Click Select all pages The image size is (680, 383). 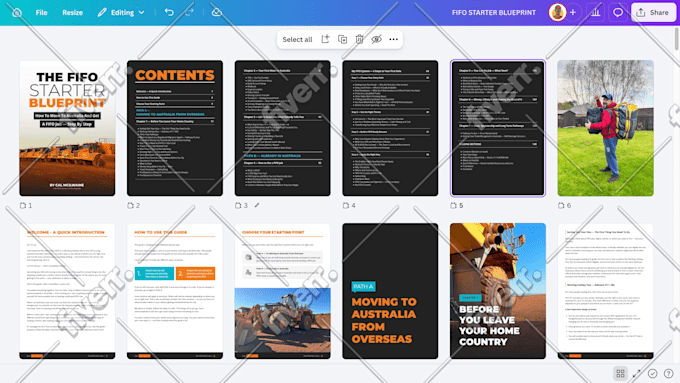coord(297,39)
